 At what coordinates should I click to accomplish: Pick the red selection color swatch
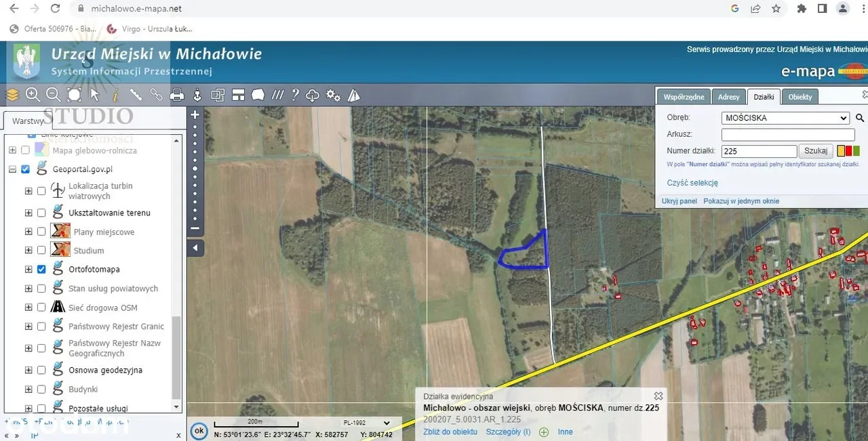coord(848,151)
